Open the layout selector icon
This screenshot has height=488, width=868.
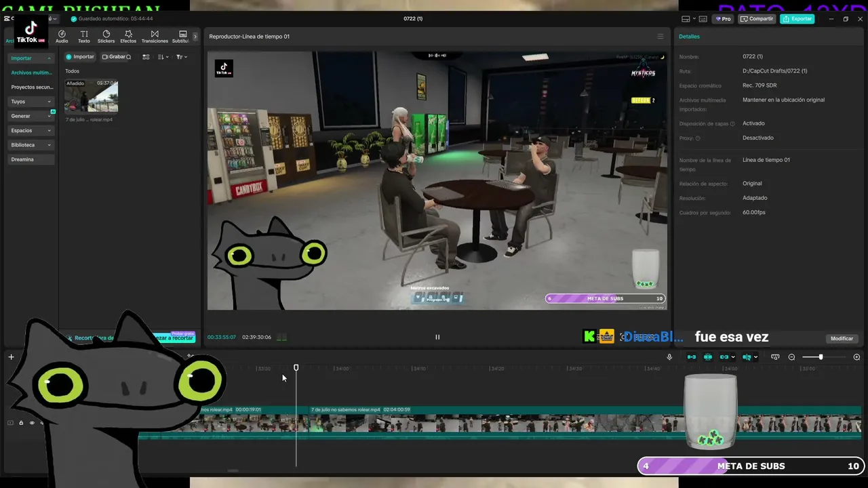coord(686,19)
